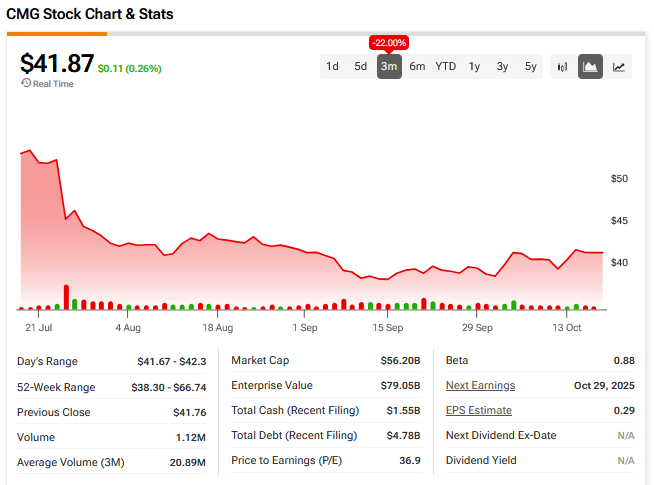Click the Real Time clock icon
654x485 pixels.
26,83
